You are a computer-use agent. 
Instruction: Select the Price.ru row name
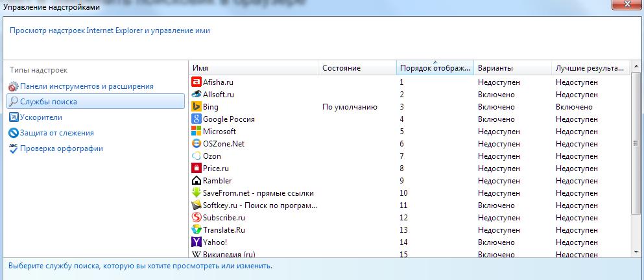pyautogui.click(x=216, y=169)
